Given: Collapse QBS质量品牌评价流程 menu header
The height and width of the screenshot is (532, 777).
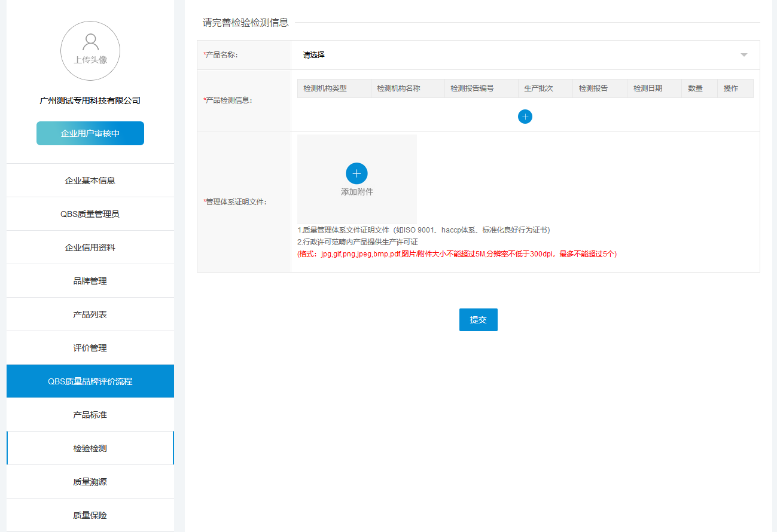Looking at the screenshot, I should 90,381.
